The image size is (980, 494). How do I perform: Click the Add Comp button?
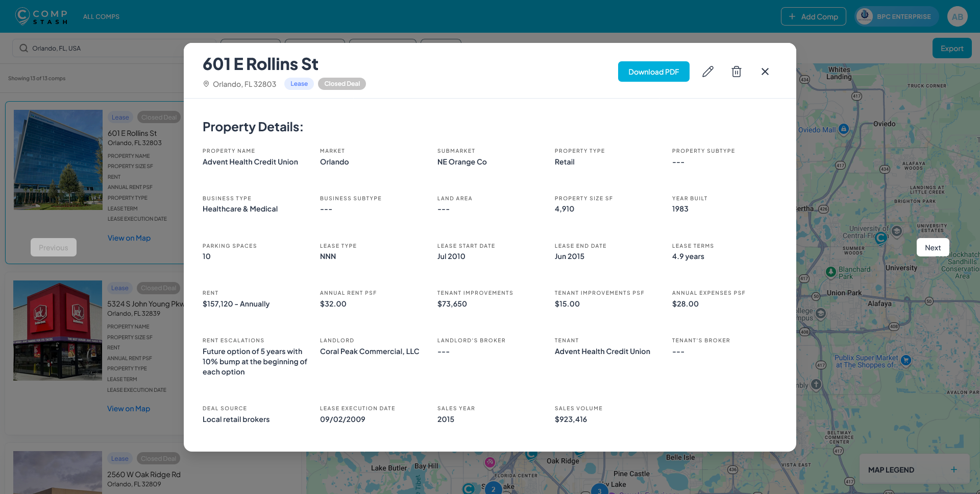(813, 16)
